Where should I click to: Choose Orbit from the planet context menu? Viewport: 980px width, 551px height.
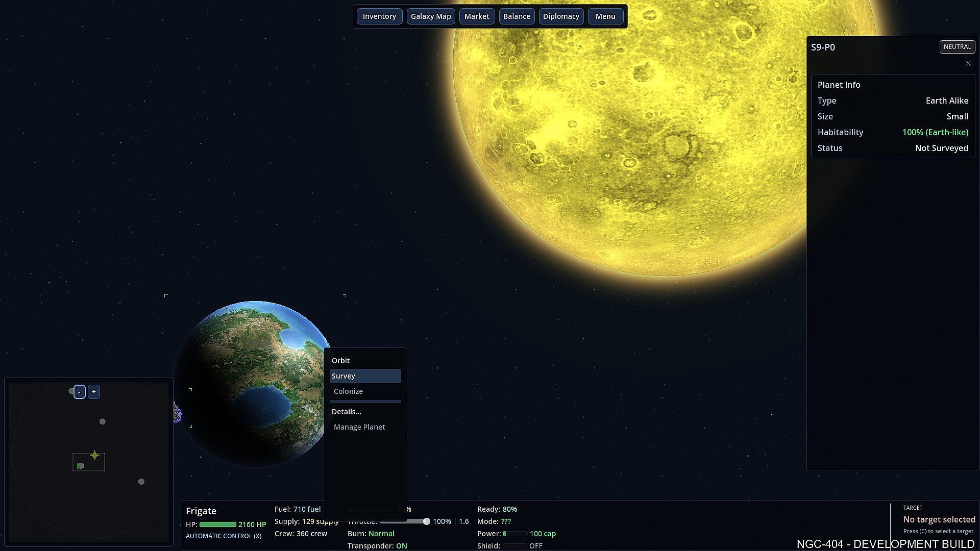[x=341, y=361]
